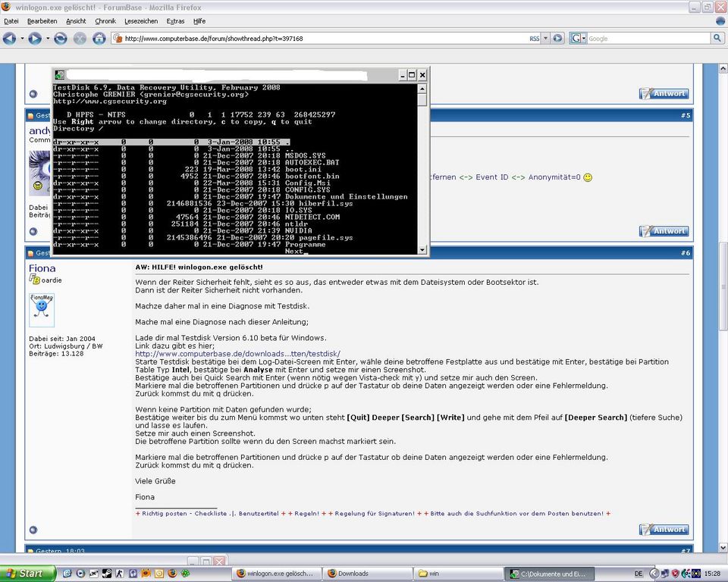Open the Google search engine selector

click(x=578, y=39)
